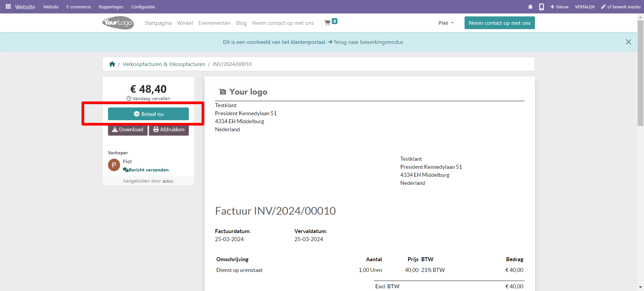644x291 pixels.
Task: Open the Rapportages menu
Action: (x=111, y=7)
